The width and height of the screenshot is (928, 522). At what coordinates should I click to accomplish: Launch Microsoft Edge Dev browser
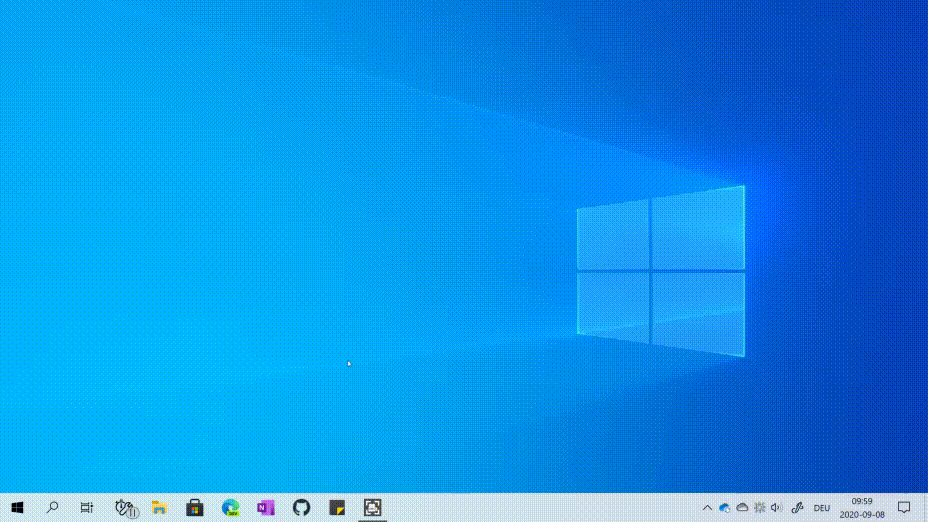(230, 508)
